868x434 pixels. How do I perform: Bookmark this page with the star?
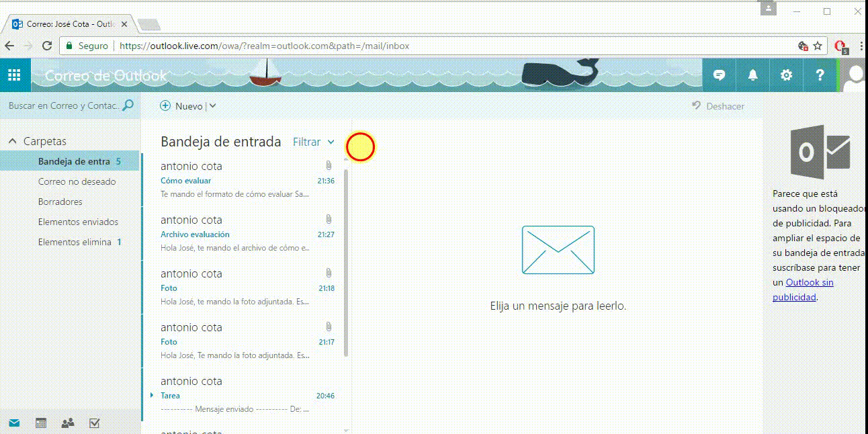click(818, 46)
